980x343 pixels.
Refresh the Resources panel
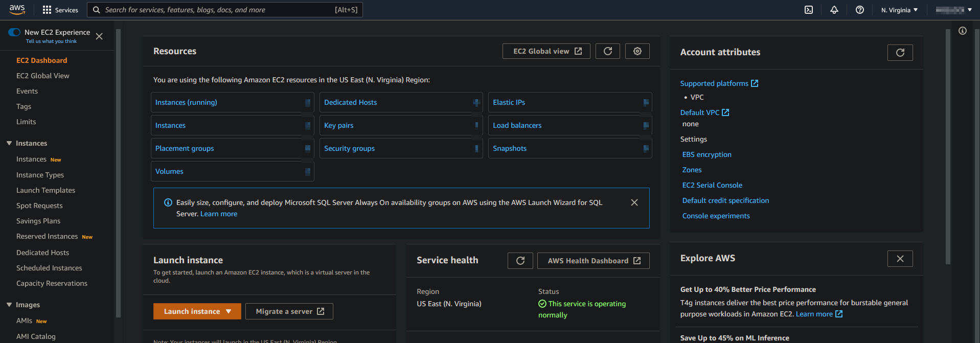point(608,51)
